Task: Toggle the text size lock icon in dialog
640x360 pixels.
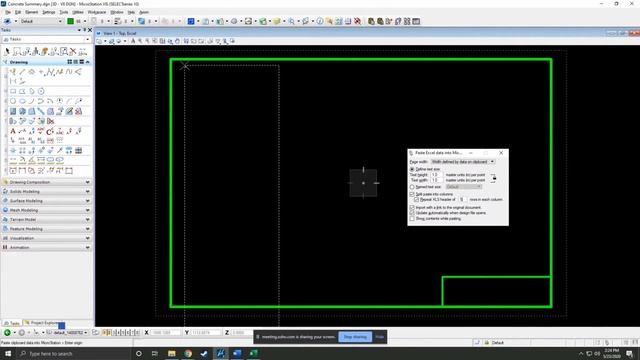Action: click(x=493, y=178)
